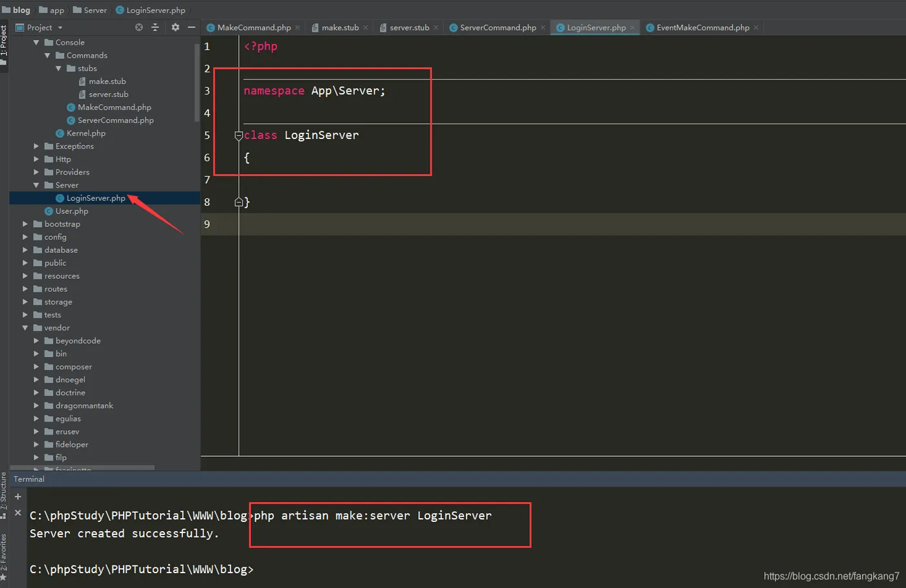Click terminal prompt at bottom line
Viewport: 906px width, 588px height.
click(142, 569)
